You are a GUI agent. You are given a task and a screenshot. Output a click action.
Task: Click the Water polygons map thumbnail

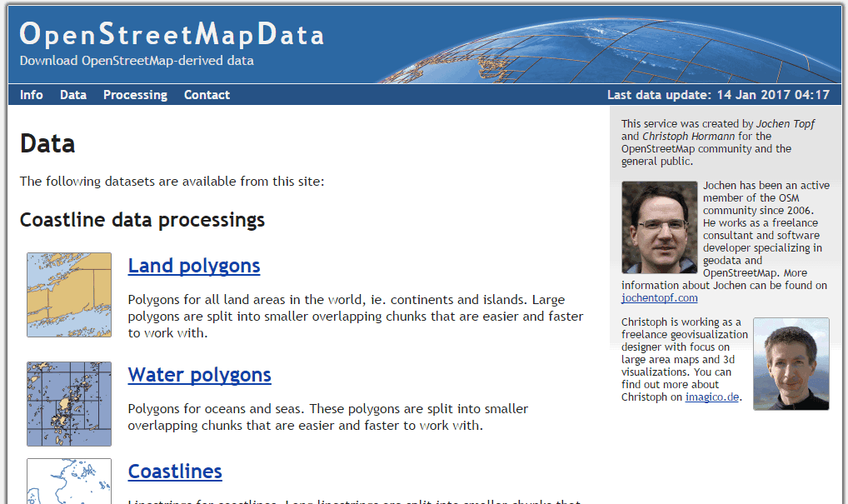pos(69,404)
